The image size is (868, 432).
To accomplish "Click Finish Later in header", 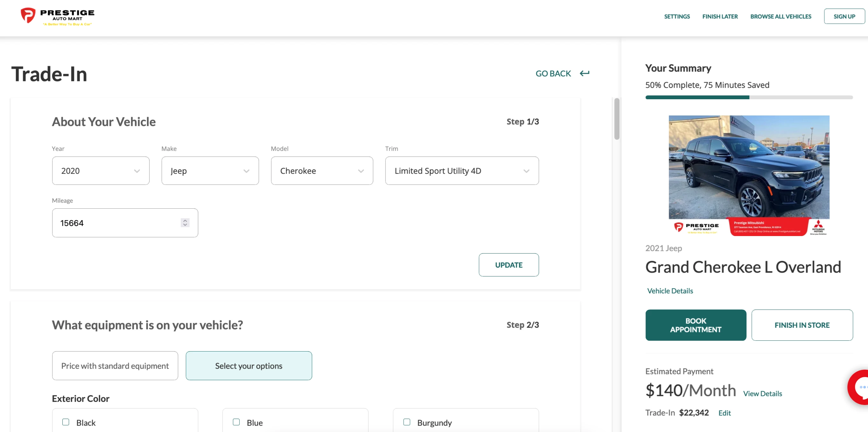I will tap(720, 16).
